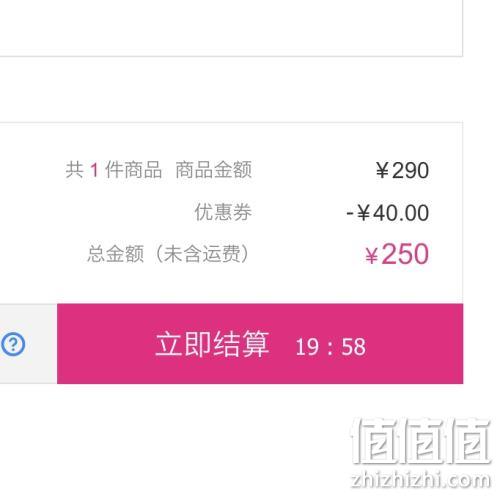This screenshot has width=500, height=497.
Task: Click the yen symbol before 250
Action: 371,256
